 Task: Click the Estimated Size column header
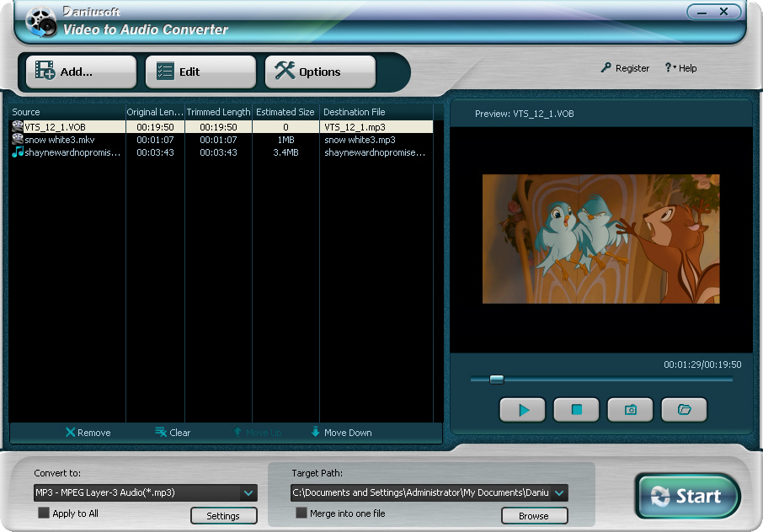tap(285, 112)
